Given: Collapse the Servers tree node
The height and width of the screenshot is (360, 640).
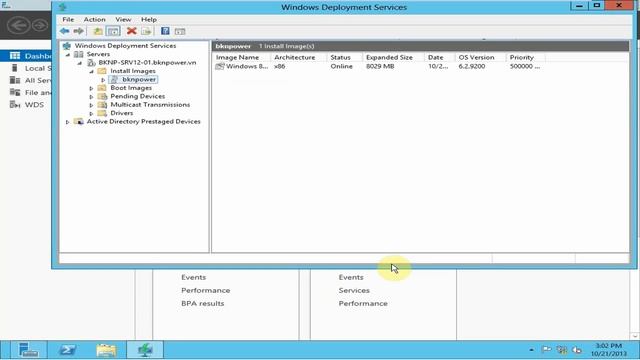Looking at the screenshot, I should pyautogui.click(x=68, y=54).
